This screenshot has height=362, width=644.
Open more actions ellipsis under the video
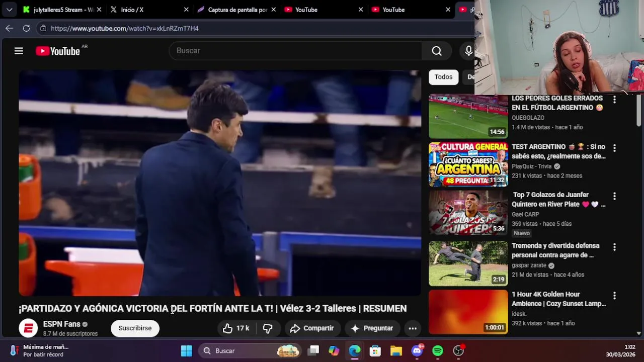(413, 328)
